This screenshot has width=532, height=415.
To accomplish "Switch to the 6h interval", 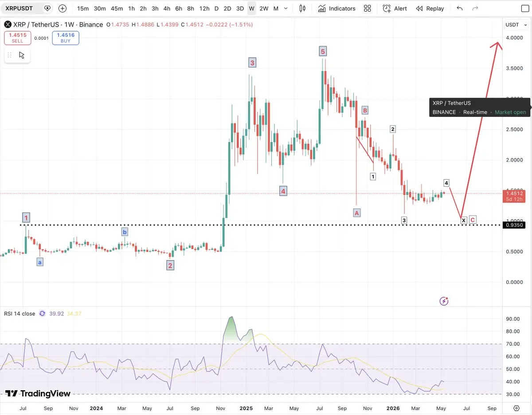I will (179, 8).
